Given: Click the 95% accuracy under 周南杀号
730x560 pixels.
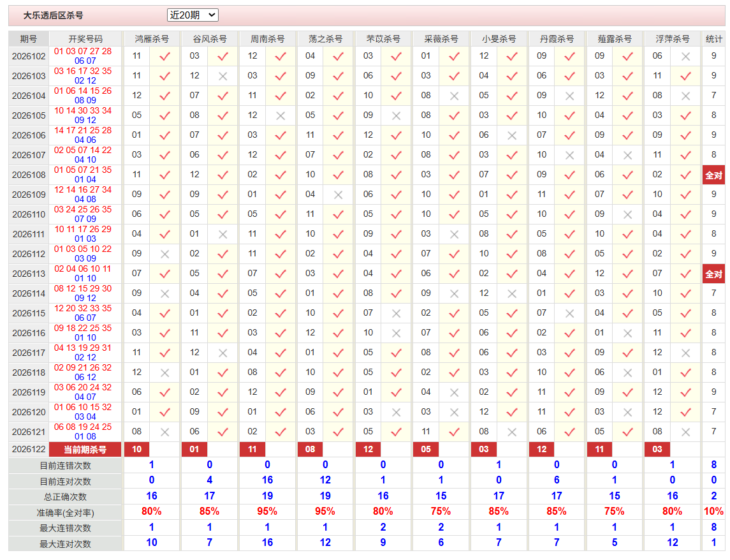Looking at the screenshot, I should pos(267,512).
